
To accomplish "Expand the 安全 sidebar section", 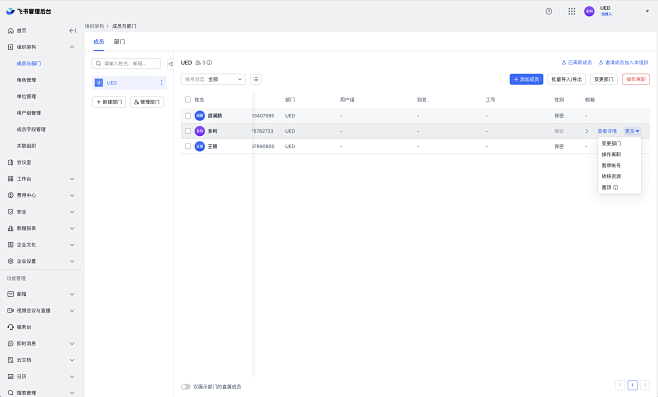I will coord(72,212).
